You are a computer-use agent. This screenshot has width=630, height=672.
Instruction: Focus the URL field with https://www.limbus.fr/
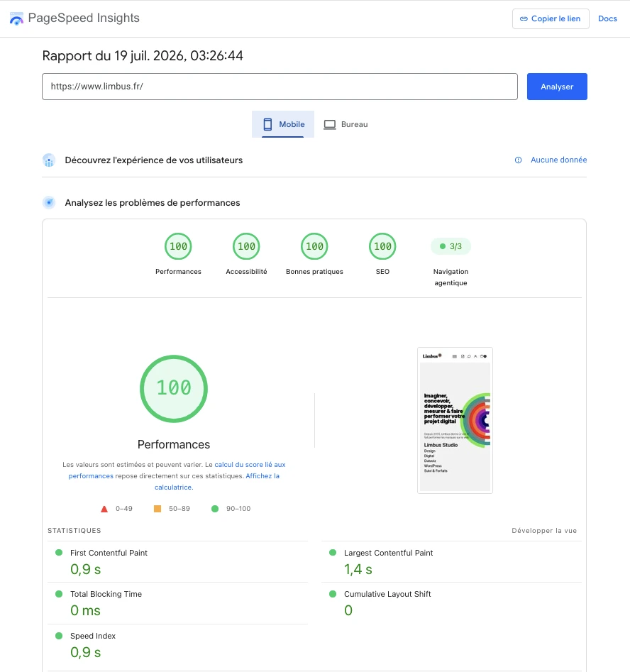tap(280, 87)
